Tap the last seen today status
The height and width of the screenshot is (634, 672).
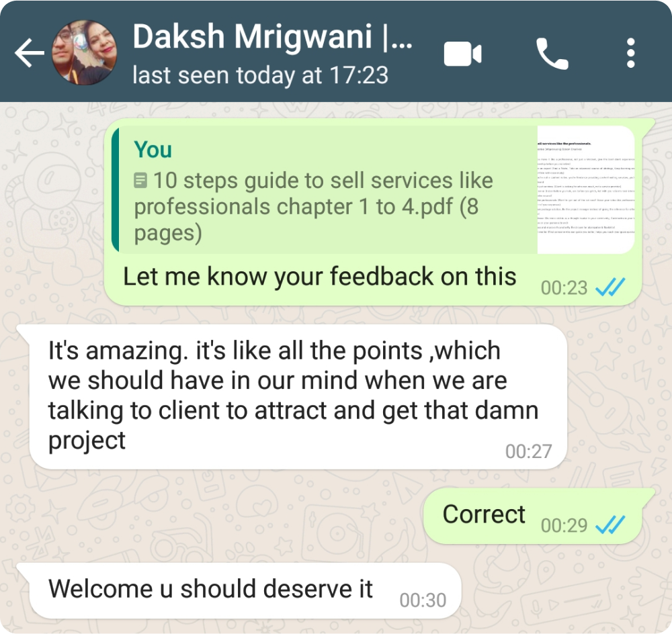[260, 75]
